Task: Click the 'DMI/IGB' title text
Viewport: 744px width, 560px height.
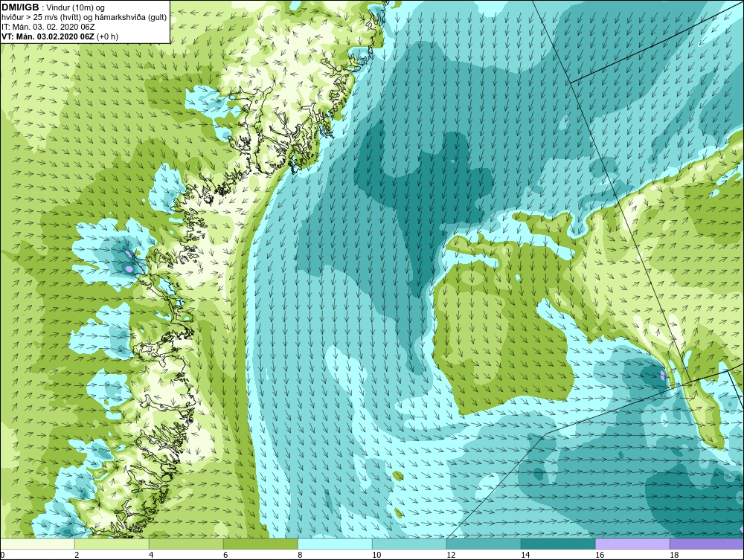Action: pyautogui.click(x=20, y=7)
